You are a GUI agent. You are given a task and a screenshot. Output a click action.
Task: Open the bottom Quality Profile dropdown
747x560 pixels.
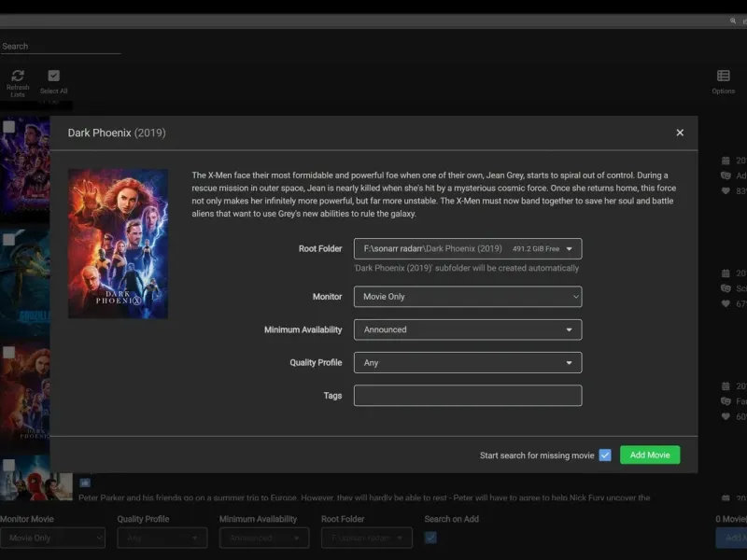162,538
